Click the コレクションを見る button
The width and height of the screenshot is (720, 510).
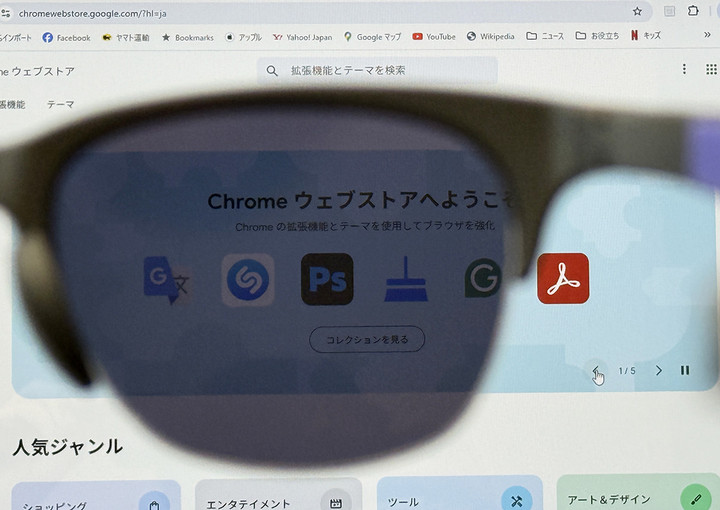pos(367,340)
